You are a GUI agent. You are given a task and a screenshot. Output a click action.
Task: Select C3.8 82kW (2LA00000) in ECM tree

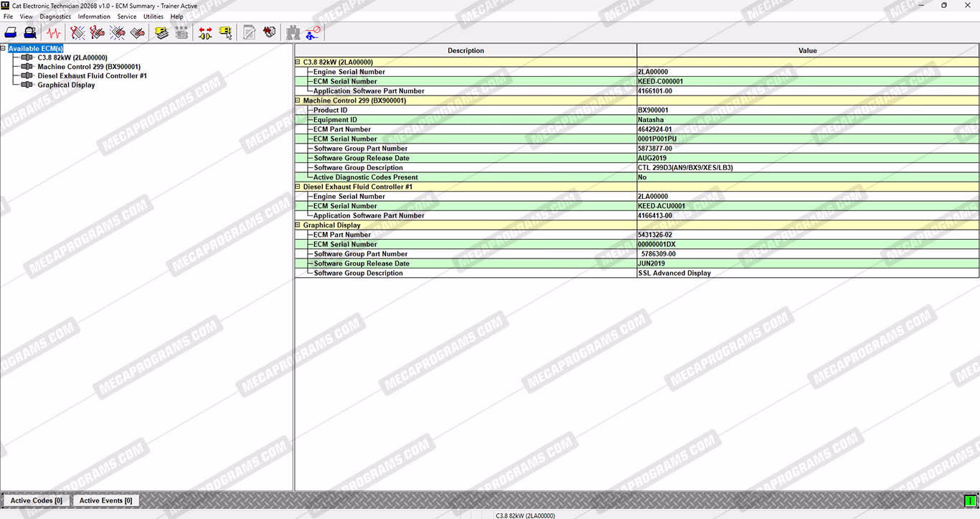click(x=72, y=57)
